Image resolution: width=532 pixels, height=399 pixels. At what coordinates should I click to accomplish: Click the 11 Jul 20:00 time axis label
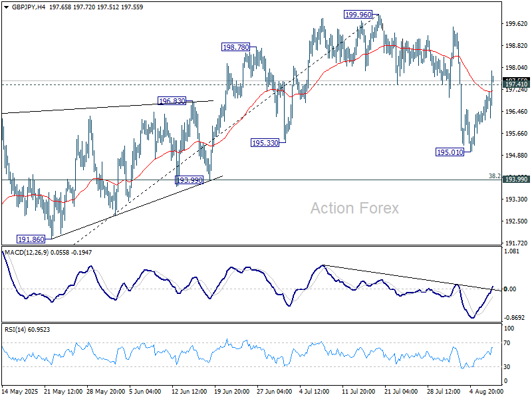[358, 393]
